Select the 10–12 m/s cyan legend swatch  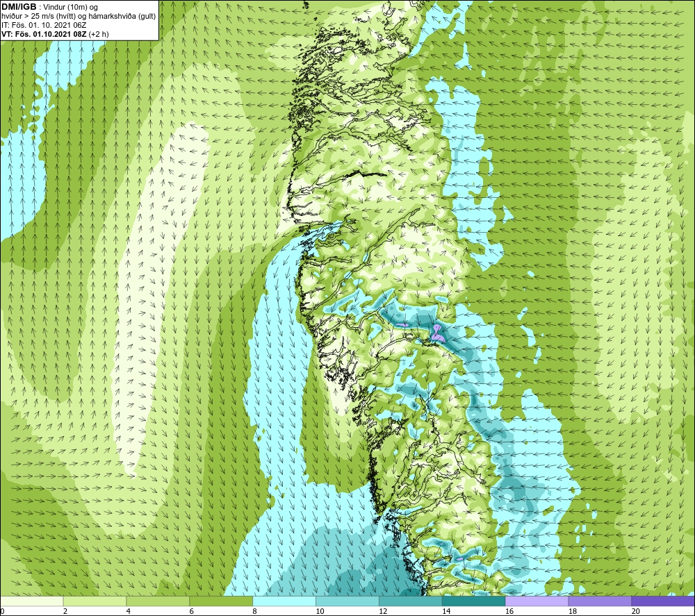point(347,601)
